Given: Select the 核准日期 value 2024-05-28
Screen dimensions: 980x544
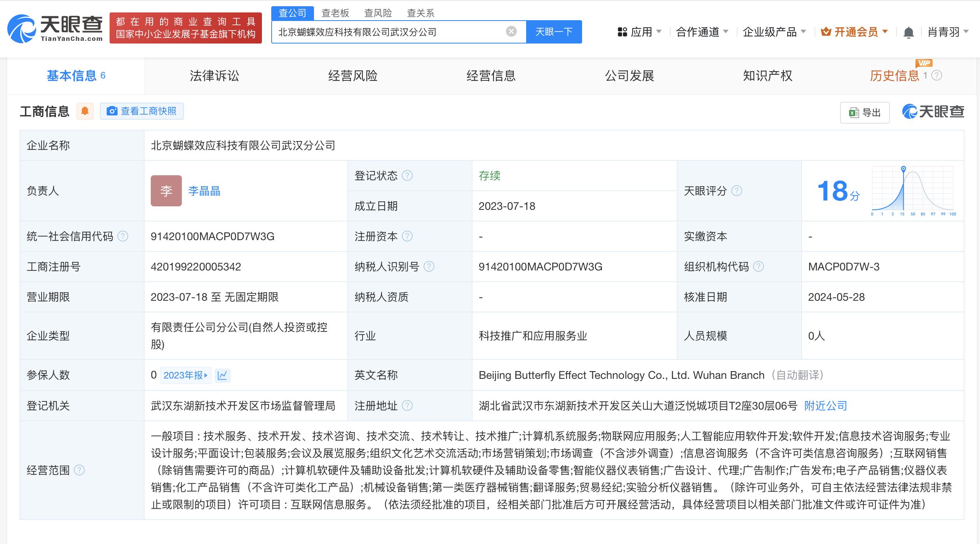Looking at the screenshot, I should (836, 297).
